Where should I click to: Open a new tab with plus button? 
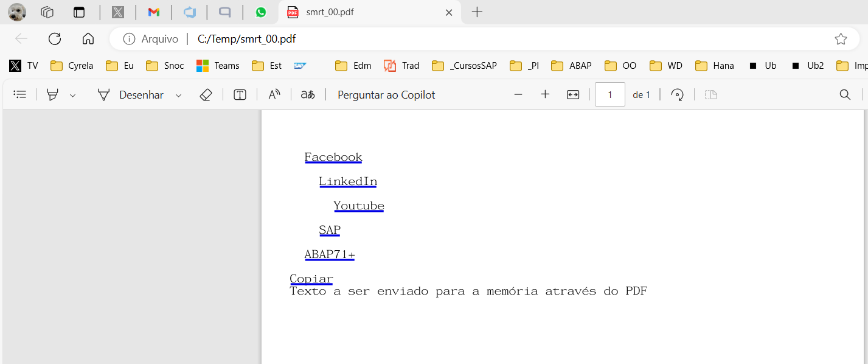point(477,12)
